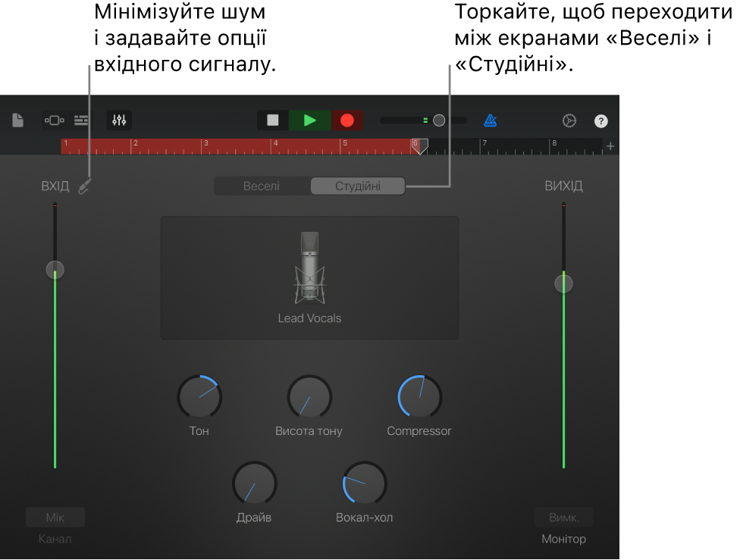Click the Тон knob

point(199,397)
